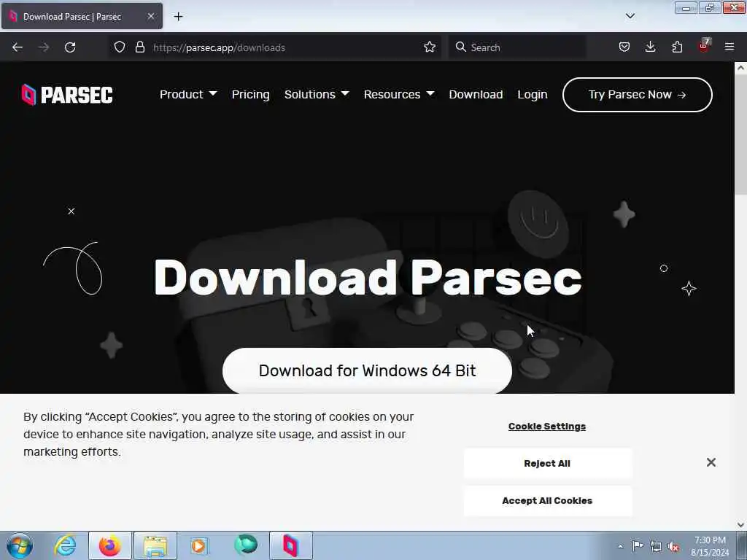Open the Firefox hamburger application menu
Screen dimensions: 747x560
pyautogui.click(x=729, y=47)
